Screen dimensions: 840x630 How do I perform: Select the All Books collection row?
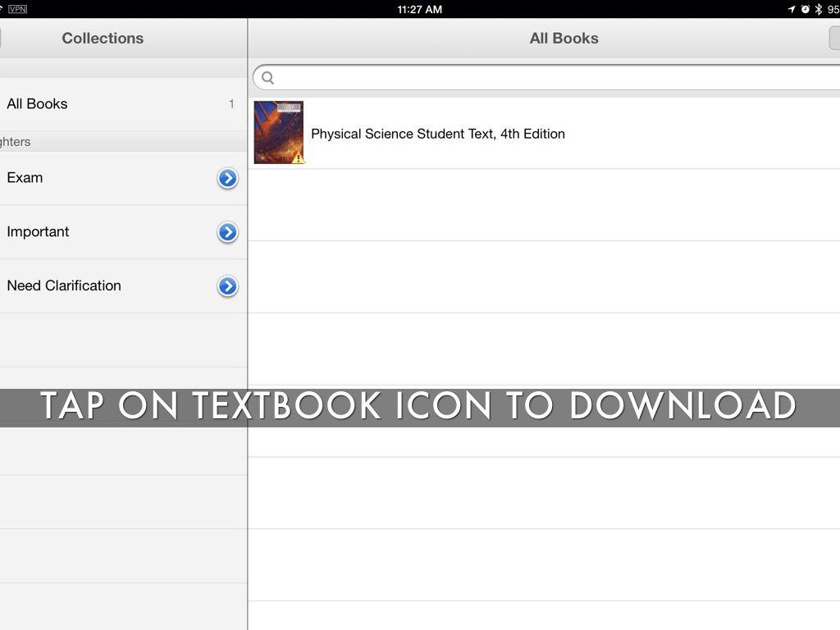[x=115, y=104]
